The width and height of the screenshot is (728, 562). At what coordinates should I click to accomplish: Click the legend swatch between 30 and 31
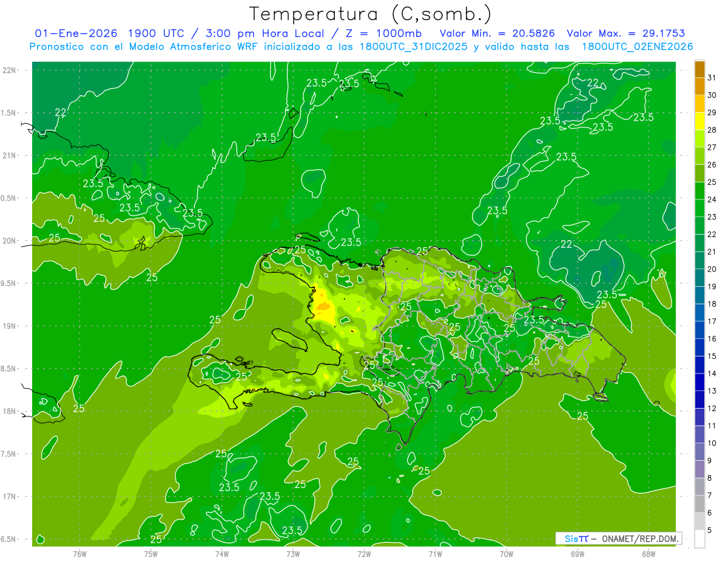coord(699,87)
